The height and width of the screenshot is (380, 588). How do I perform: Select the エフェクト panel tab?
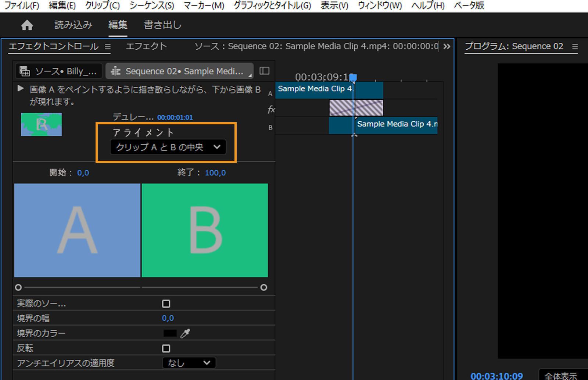point(146,46)
